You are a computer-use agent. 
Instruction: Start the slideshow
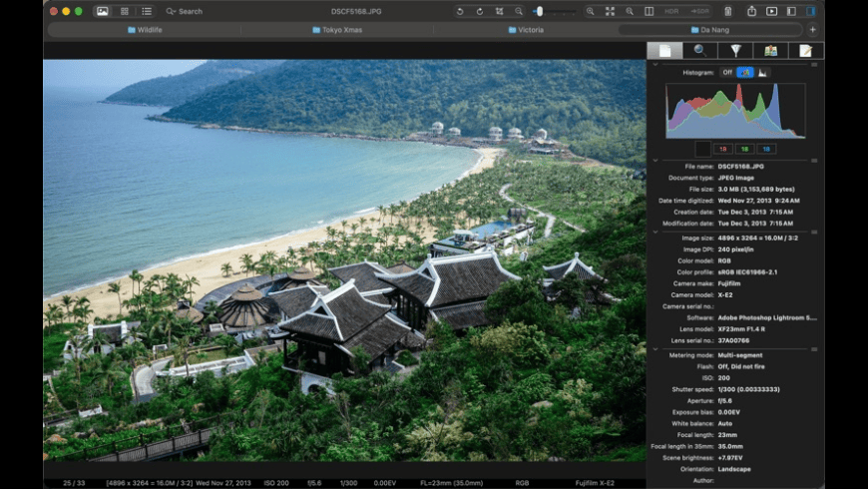[x=771, y=11]
